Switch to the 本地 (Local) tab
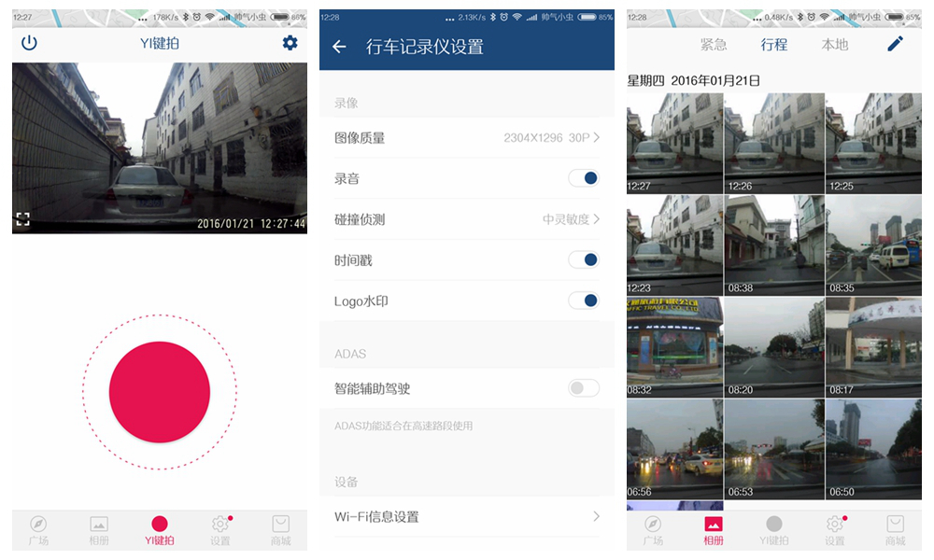 834,44
